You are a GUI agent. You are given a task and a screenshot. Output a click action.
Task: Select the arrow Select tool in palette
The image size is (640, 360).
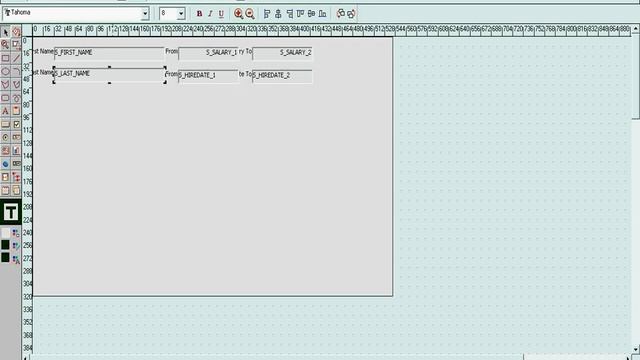point(5,32)
